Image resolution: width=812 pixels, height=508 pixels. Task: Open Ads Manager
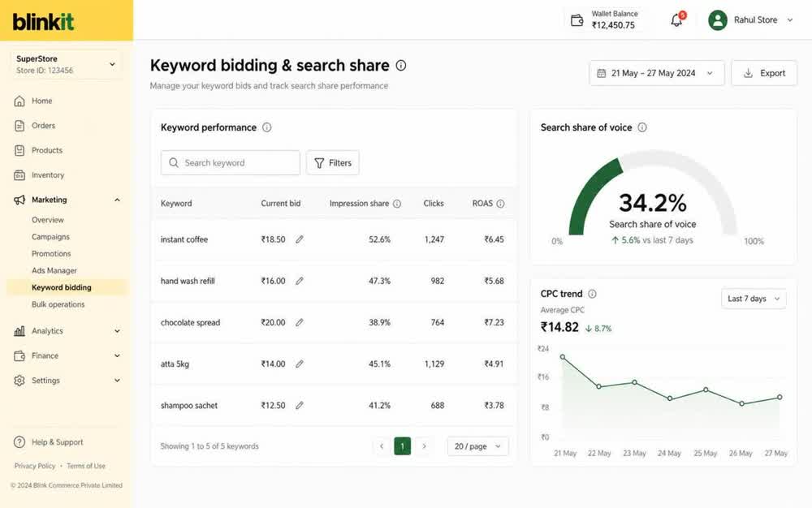click(54, 270)
